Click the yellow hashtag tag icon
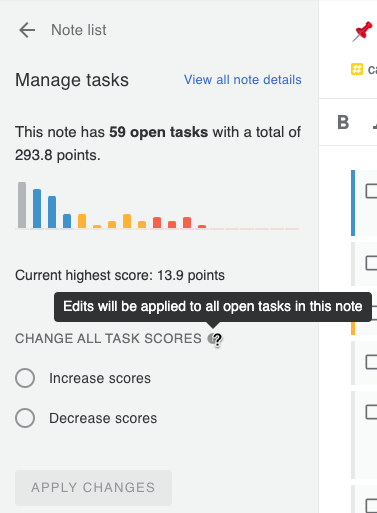Screen dimensions: 377x513 coord(357,69)
